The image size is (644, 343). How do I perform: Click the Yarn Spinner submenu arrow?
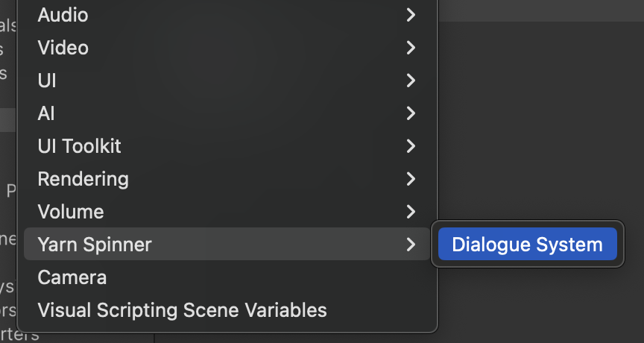point(411,245)
